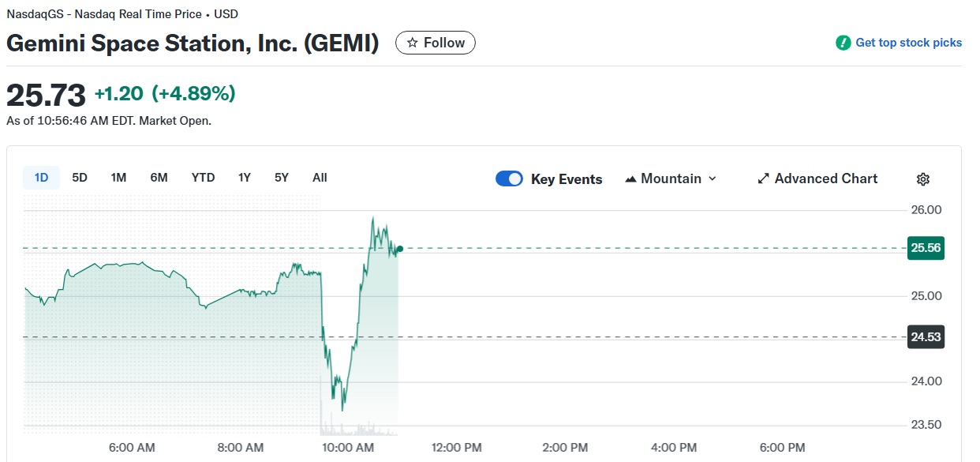Show the 6M chart range
Image resolution: width=980 pixels, height=462 pixels.
pyautogui.click(x=159, y=178)
